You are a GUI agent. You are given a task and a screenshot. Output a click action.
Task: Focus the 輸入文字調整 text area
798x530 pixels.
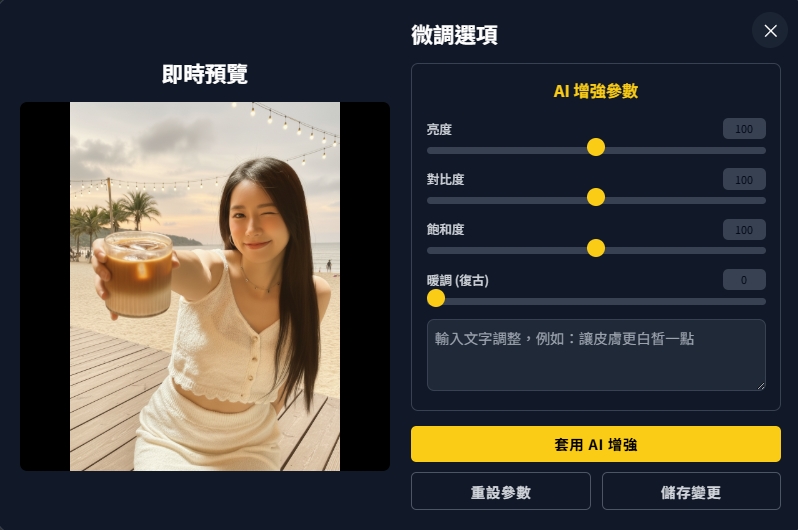coord(596,355)
